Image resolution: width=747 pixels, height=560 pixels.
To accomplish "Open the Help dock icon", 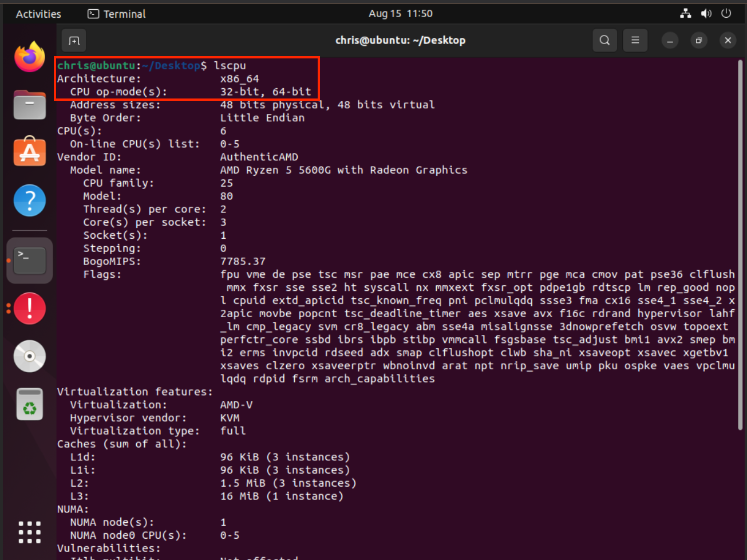I will [30, 200].
